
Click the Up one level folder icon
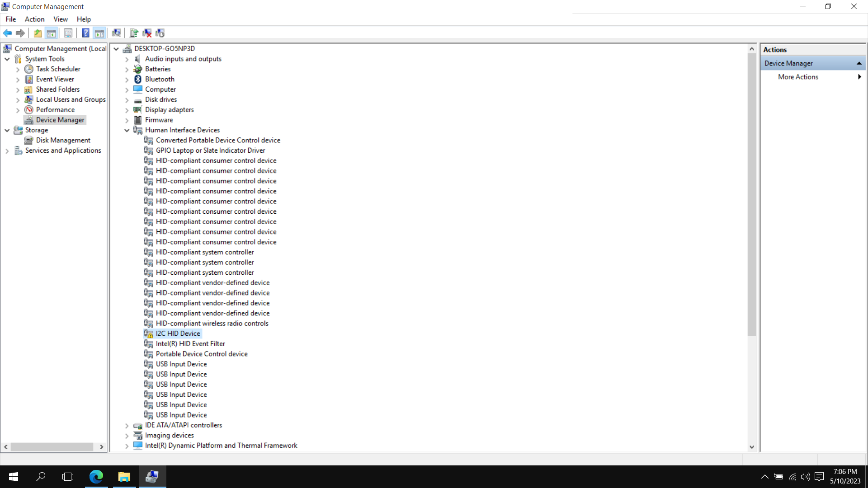pyautogui.click(x=38, y=33)
